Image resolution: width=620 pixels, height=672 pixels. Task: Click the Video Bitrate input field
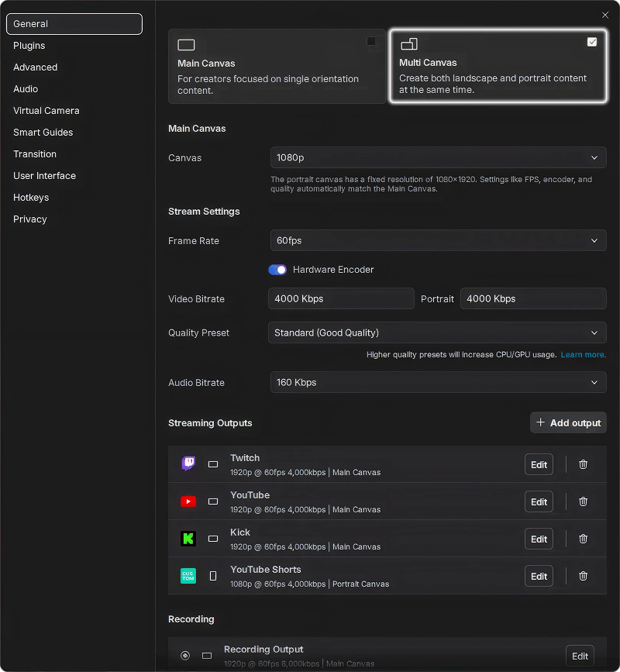(341, 298)
